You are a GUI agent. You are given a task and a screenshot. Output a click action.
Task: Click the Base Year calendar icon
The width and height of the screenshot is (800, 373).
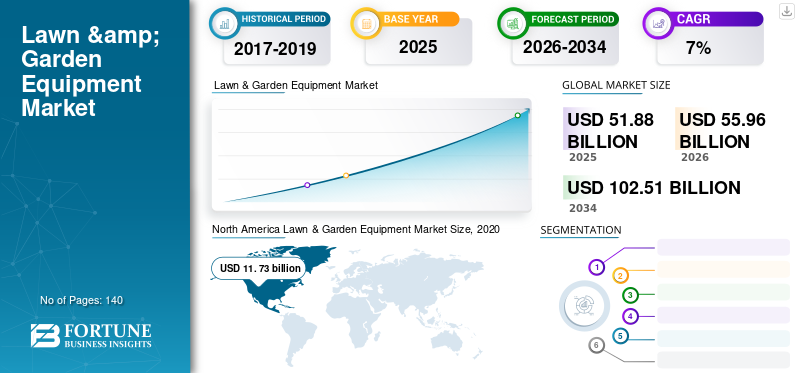pos(366,23)
